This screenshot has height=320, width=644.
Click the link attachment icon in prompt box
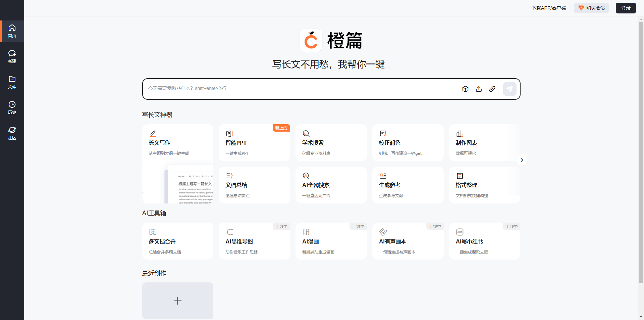coord(492,89)
